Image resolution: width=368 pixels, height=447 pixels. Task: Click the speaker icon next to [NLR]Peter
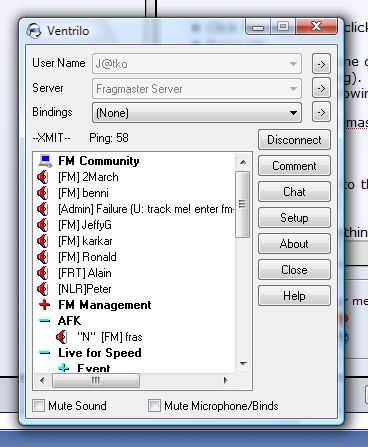click(43, 289)
